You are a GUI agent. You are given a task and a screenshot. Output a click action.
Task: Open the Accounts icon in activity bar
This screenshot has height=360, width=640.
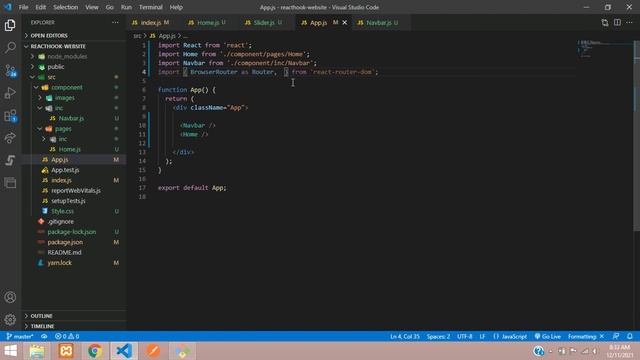[x=10, y=297]
